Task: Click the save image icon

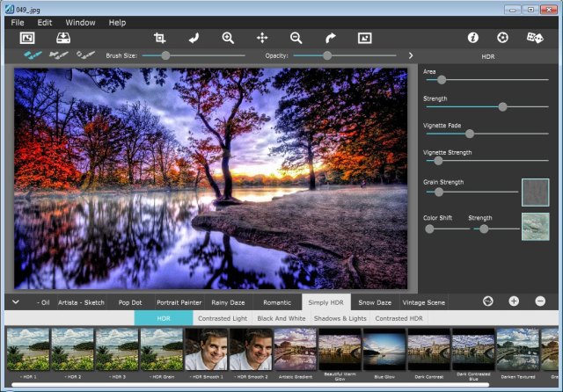Action: point(63,38)
